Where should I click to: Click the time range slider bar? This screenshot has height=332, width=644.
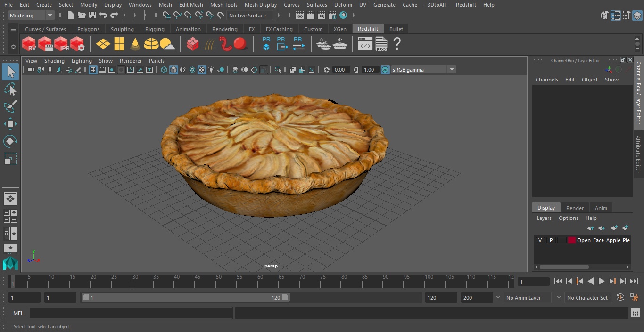[x=186, y=298]
